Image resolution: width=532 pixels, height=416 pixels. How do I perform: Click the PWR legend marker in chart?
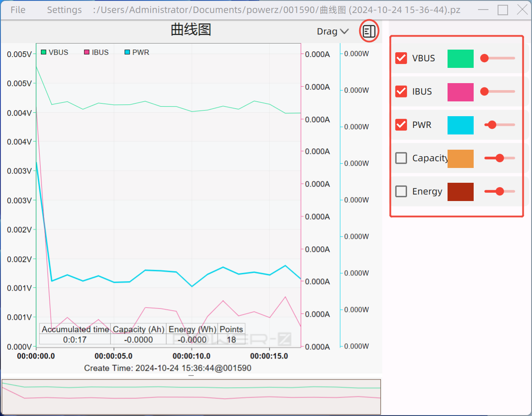coord(127,52)
